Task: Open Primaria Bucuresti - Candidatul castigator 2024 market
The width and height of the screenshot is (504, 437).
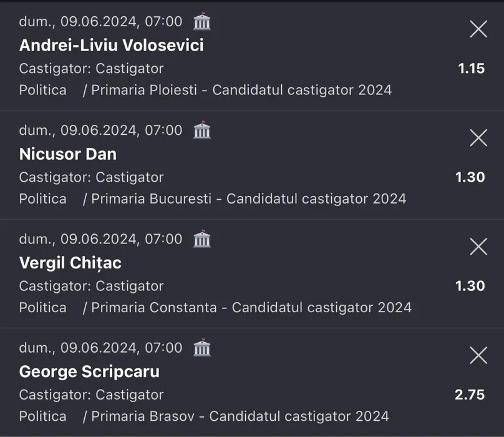Action: [x=248, y=199]
